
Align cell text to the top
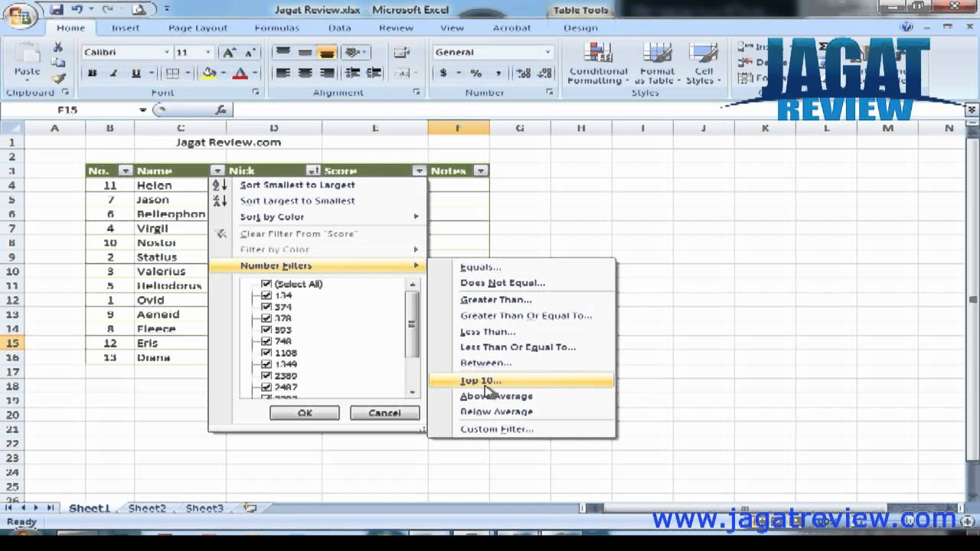click(x=283, y=53)
